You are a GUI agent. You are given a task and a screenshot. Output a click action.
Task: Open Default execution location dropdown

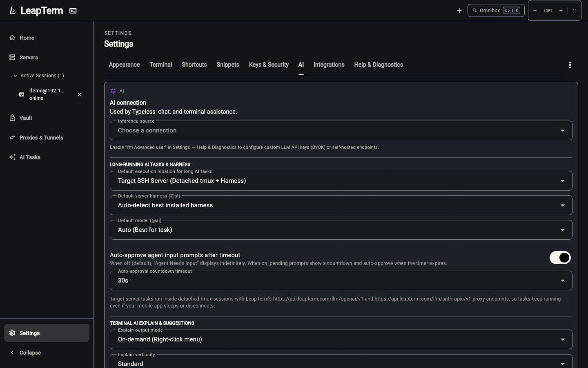click(341, 181)
